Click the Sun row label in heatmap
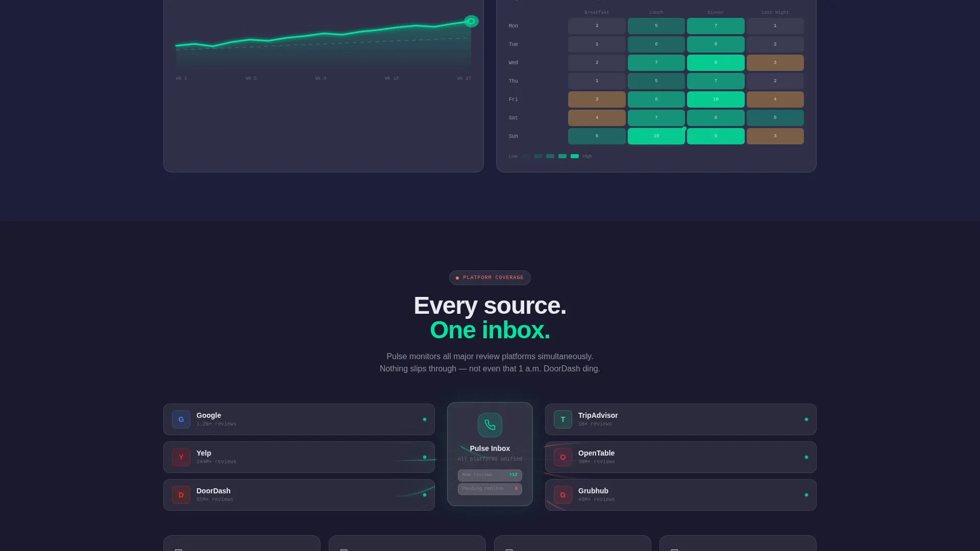Screen dimensions: 980x551 click(513, 136)
